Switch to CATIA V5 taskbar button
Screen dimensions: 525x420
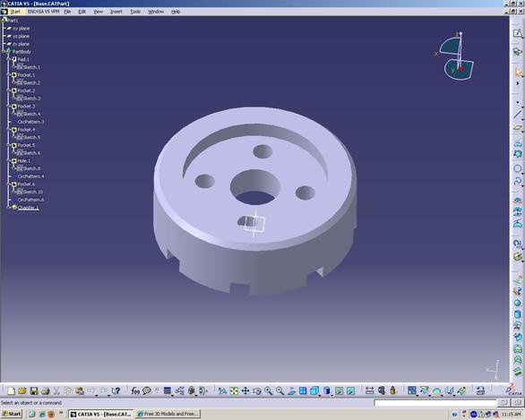pyautogui.click(x=101, y=414)
